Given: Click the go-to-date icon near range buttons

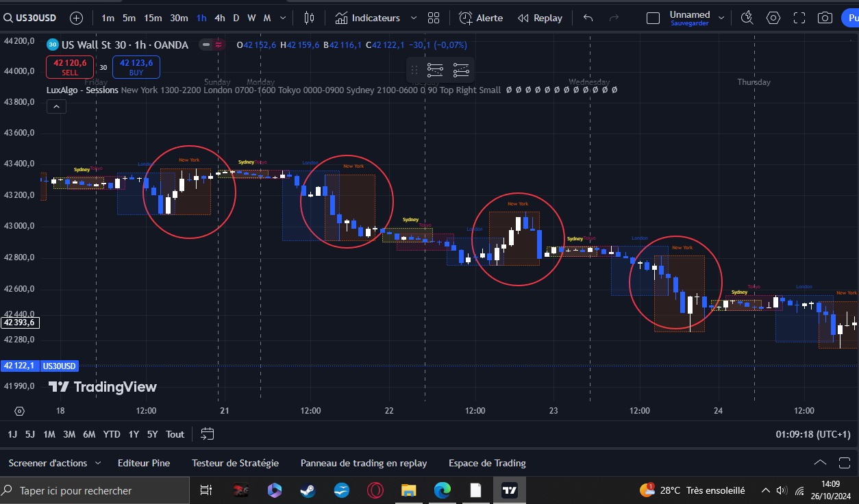Looking at the screenshot, I should pyautogui.click(x=207, y=433).
